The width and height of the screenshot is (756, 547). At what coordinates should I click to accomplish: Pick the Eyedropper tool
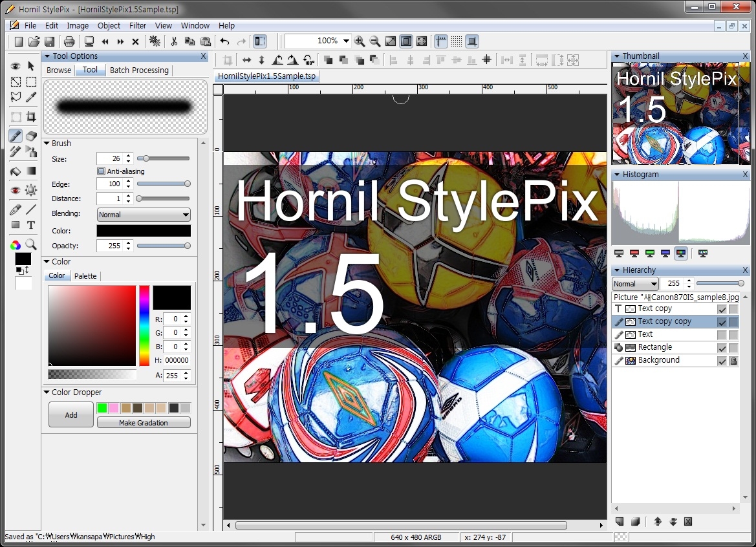[31, 98]
